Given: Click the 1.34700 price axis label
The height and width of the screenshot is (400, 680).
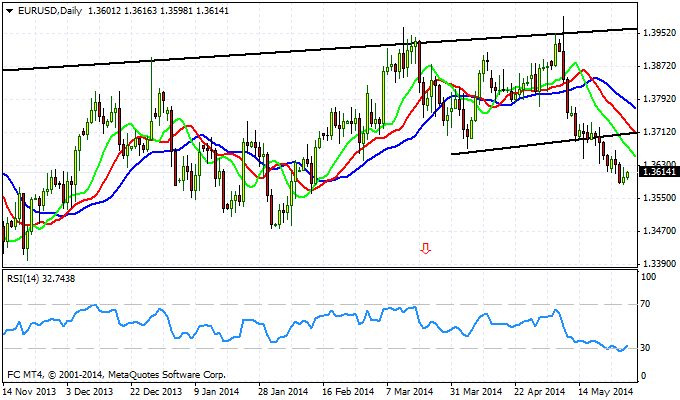Looking at the screenshot, I should [x=660, y=230].
